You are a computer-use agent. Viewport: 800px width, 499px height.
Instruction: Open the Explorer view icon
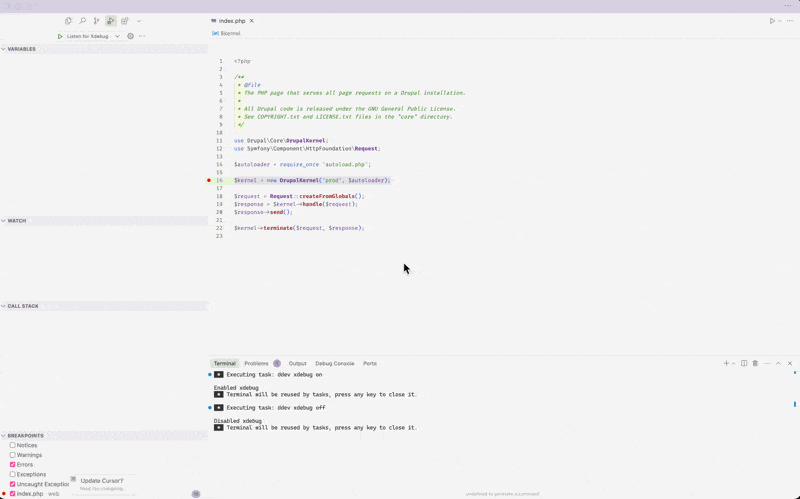pyautogui.click(x=68, y=21)
